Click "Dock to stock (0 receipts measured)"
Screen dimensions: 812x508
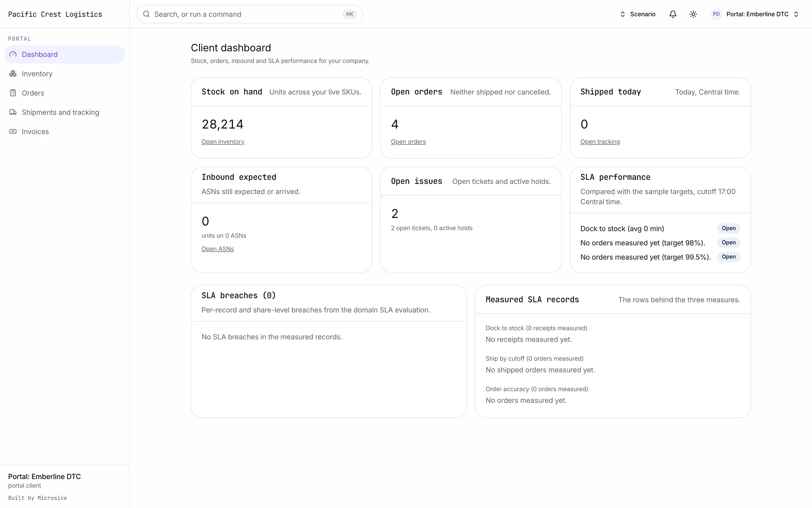click(x=536, y=328)
